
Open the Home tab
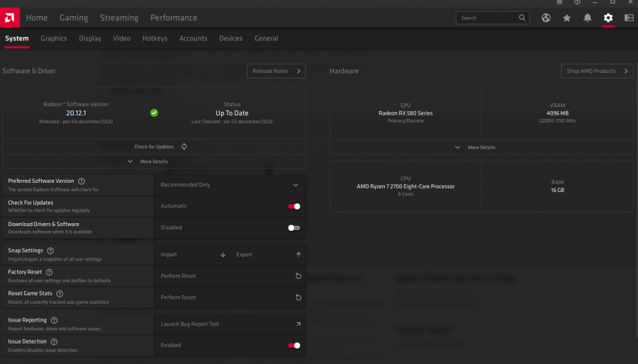(37, 18)
